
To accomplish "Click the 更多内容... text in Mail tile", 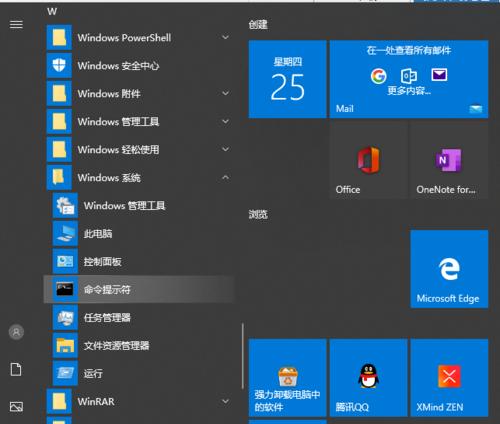I will click(409, 91).
